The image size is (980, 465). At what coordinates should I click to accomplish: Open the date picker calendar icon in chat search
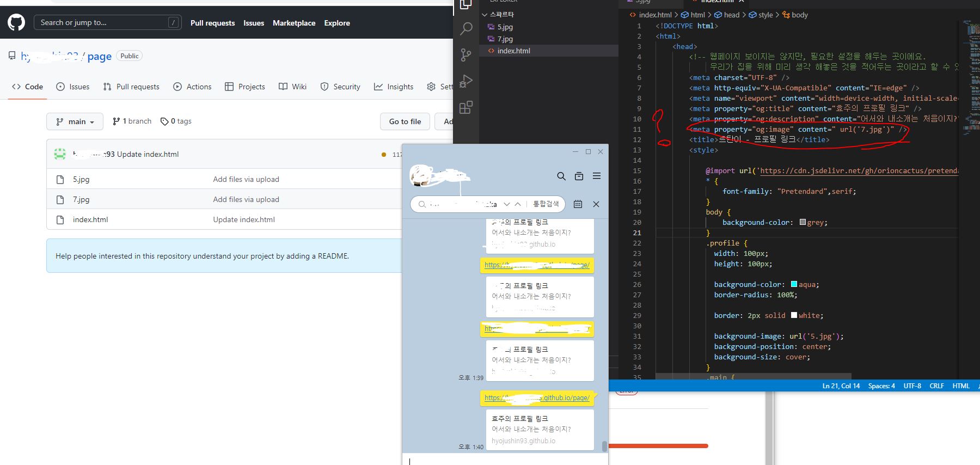tap(578, 204)
